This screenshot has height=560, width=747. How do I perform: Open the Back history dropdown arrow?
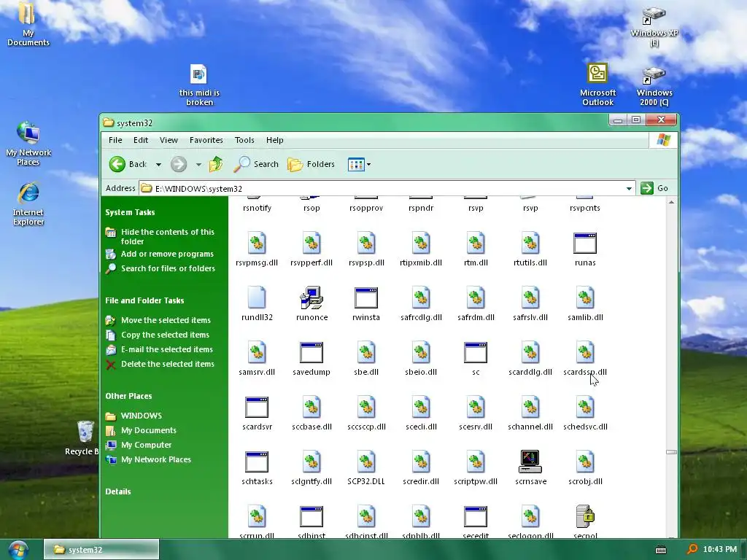point(158,165)
